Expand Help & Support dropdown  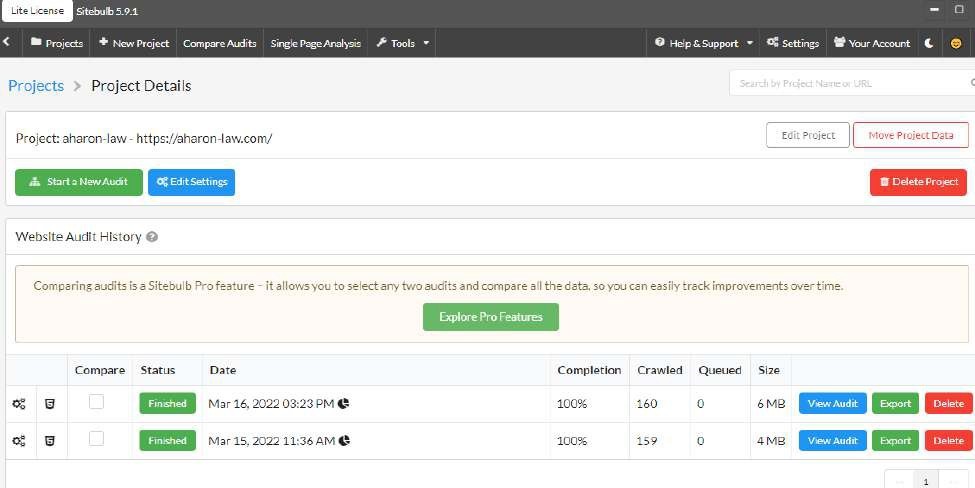point(703,43)
